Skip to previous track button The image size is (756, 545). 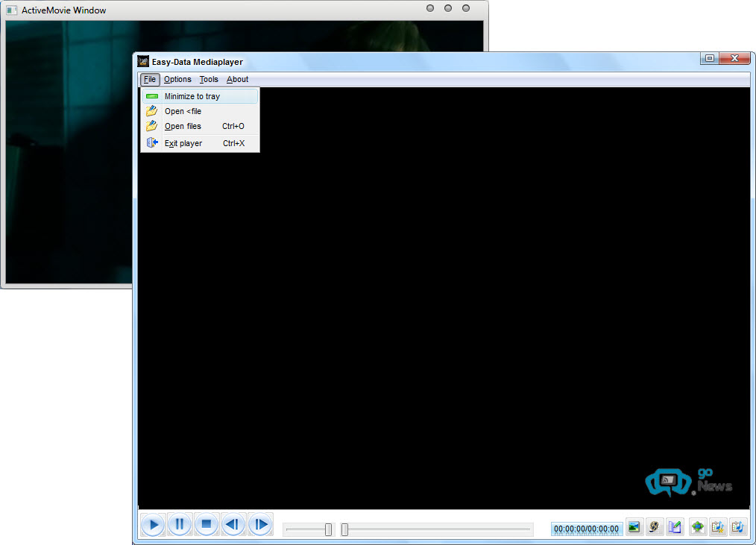pyautogui.click(x=233, y=525)
